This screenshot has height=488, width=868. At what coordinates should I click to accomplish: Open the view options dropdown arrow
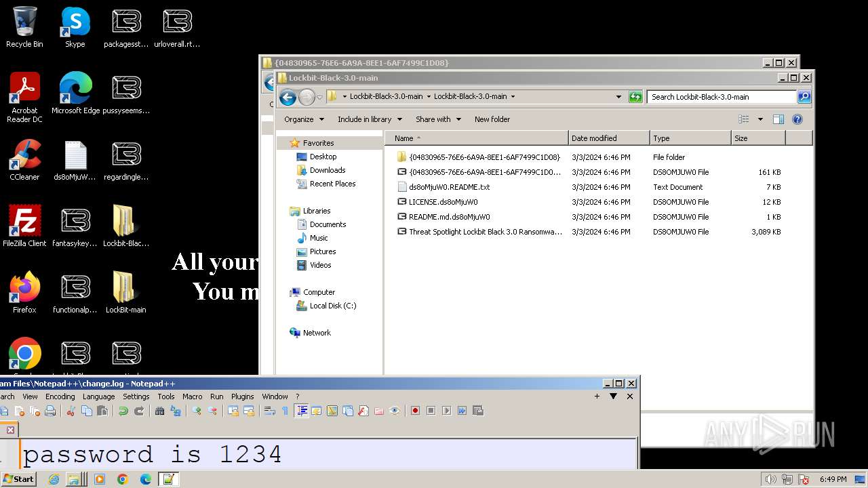(760, 119)
